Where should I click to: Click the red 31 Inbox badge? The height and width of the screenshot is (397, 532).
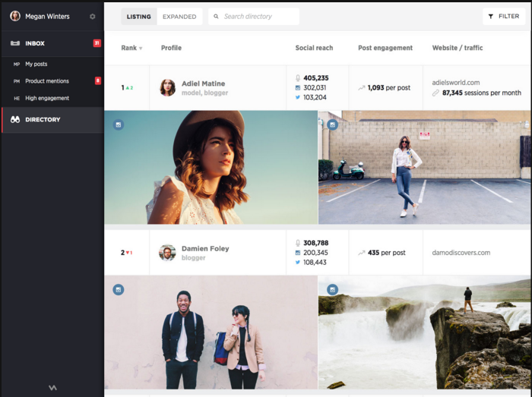coord(97,43)
